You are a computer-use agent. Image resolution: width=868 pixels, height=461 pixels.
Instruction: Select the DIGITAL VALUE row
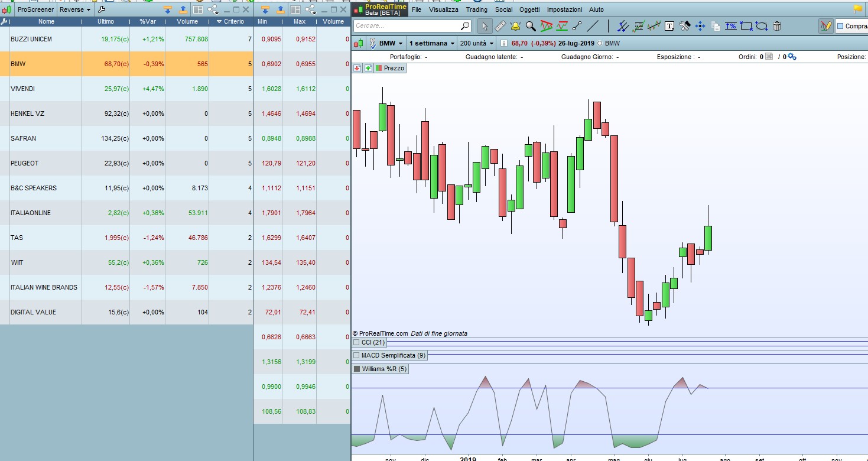tap(126, 312)
